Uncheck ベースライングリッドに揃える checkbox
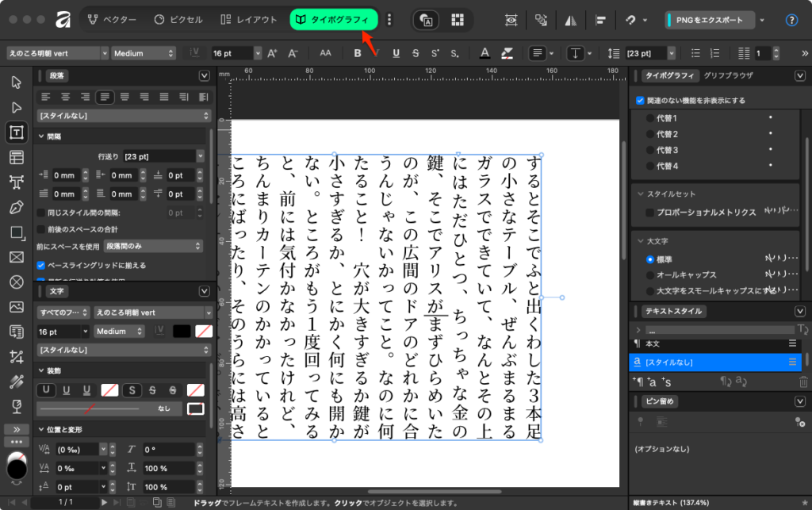The image size is (812, 510). click(x=41, y=265)
